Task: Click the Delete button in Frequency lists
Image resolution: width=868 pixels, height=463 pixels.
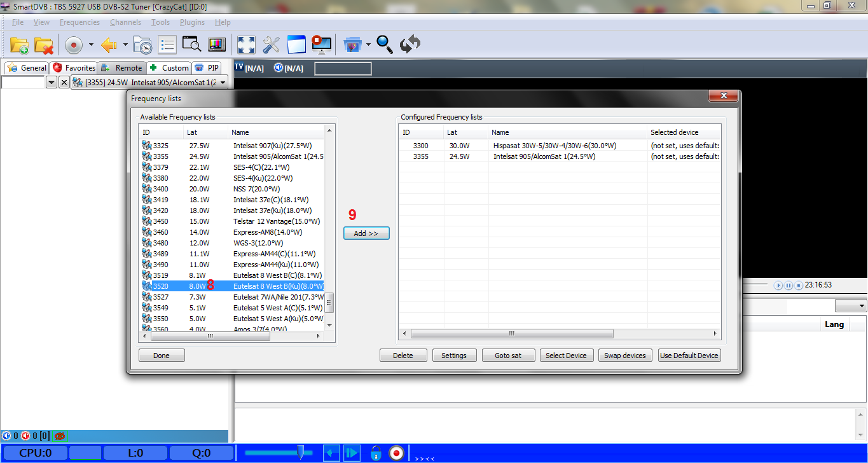Action: [403, 356]
